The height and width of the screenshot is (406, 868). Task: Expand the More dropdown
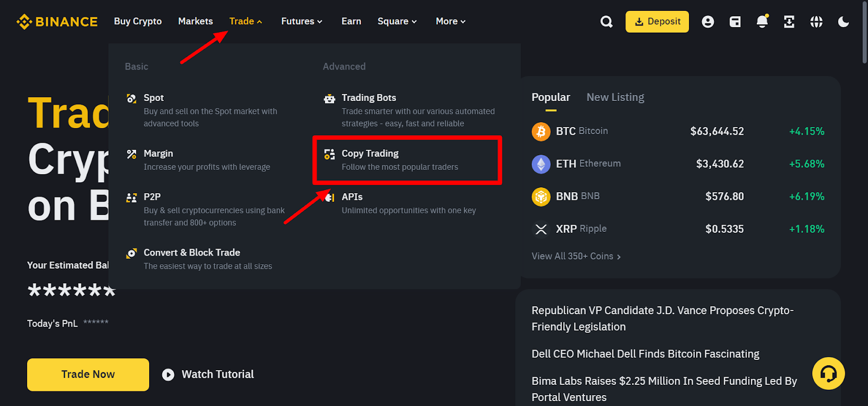[x=451, y=21]
